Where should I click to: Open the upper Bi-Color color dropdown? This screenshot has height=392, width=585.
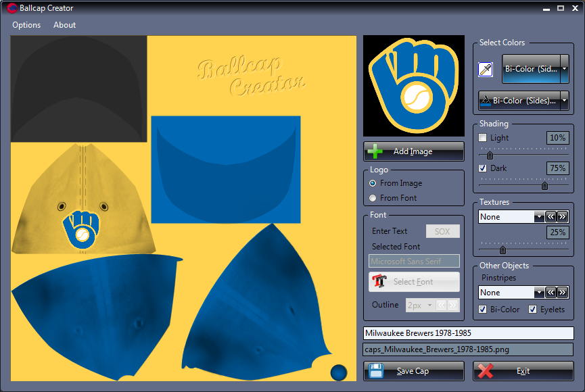564,69
